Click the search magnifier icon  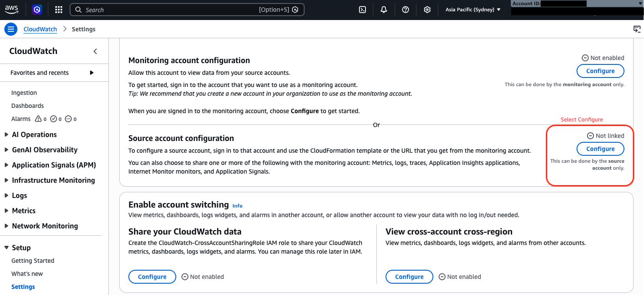[78, 10]
